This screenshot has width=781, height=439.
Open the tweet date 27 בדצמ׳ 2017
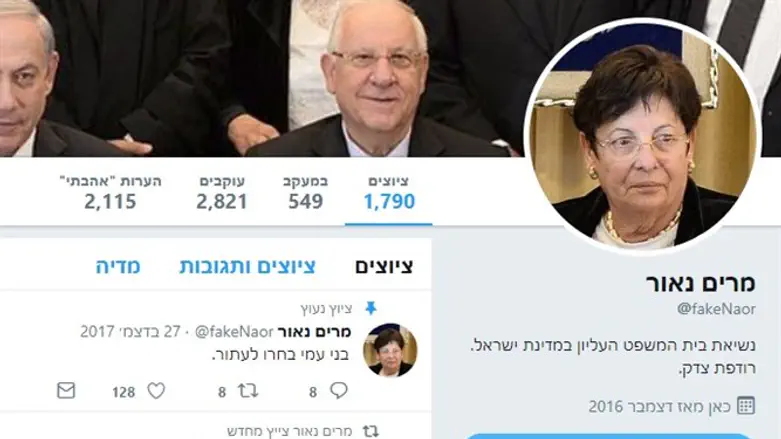pyautogui.click(x=130, y=331)
